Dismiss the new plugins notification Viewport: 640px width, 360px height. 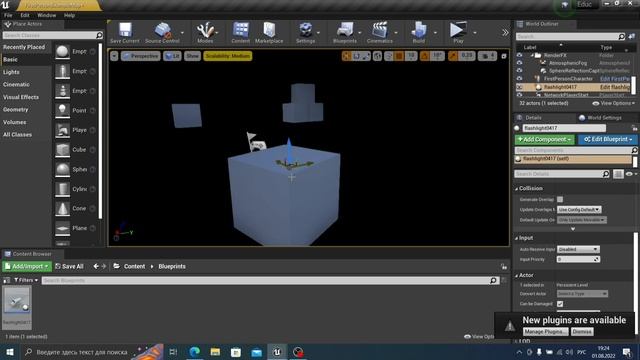[x=582, y=331]
